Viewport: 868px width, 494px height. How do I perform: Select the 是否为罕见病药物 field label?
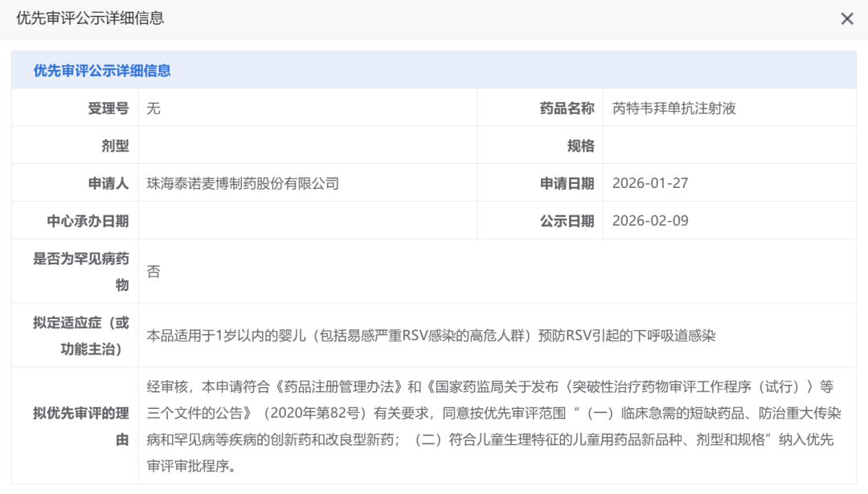pyautogui.click(x=80, y=271)
